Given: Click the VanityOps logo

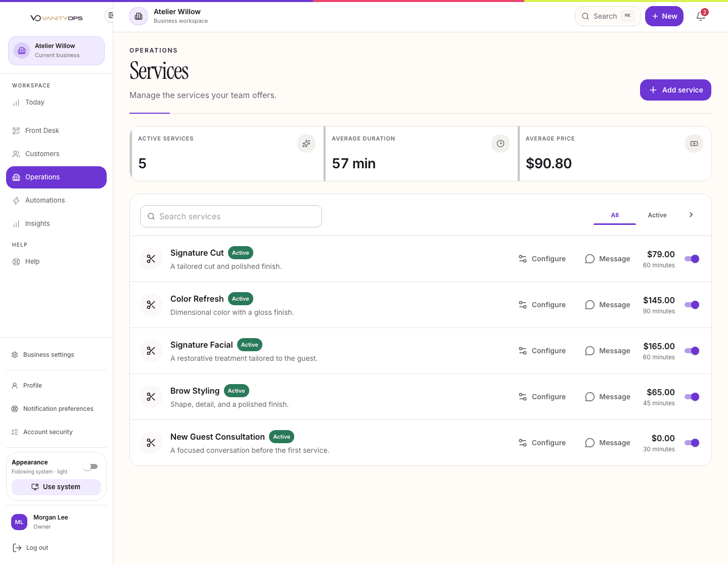Looking at the screenshot, I should pos(56,18).
